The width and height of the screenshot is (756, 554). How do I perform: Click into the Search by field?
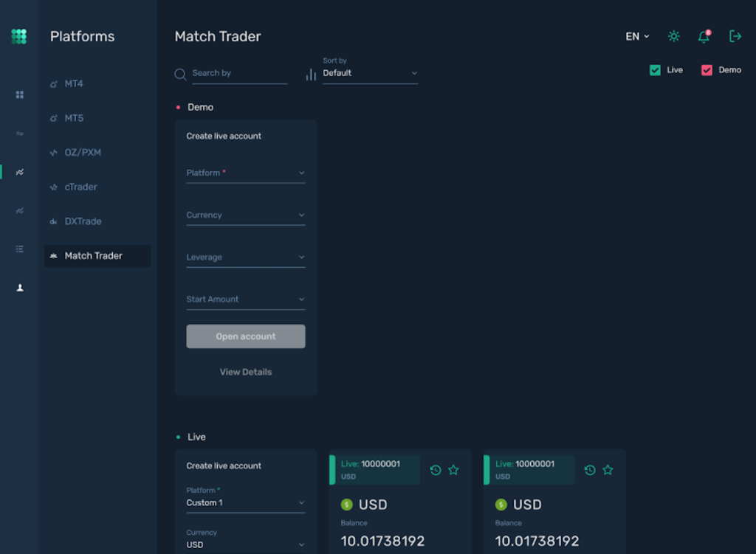tap(238, 73)
